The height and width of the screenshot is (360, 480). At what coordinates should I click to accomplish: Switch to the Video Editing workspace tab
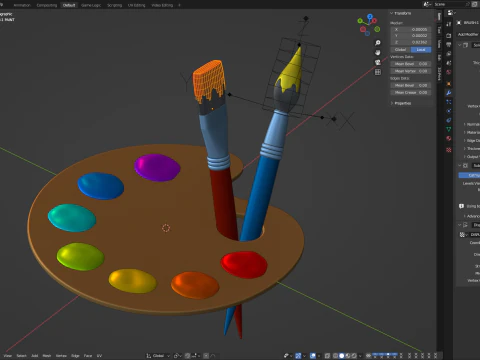click(162, 5)
